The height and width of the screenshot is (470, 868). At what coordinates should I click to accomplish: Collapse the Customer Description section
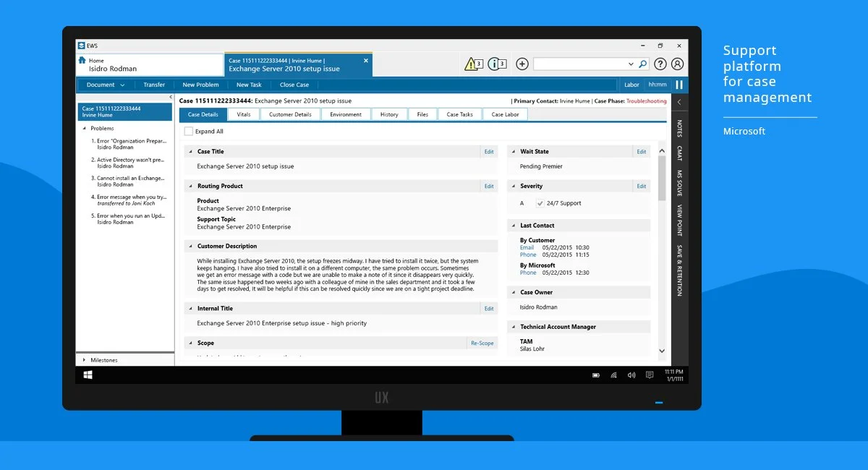click(190, 246)
